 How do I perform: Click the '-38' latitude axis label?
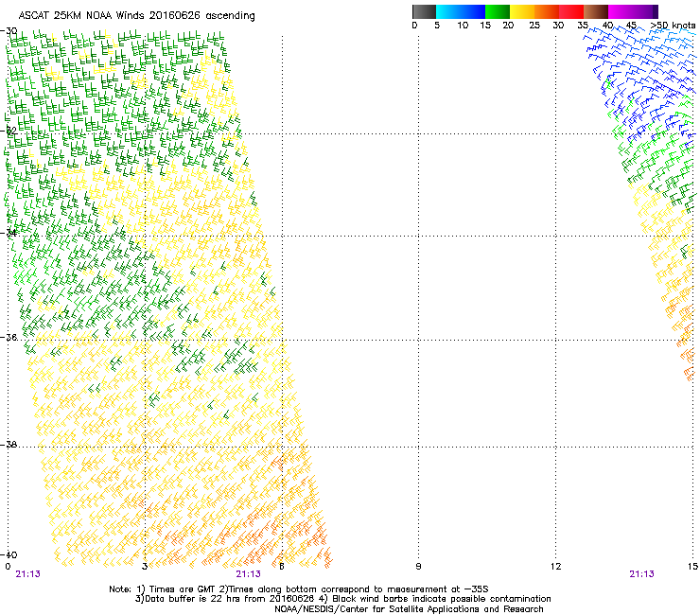click(9, 445)
